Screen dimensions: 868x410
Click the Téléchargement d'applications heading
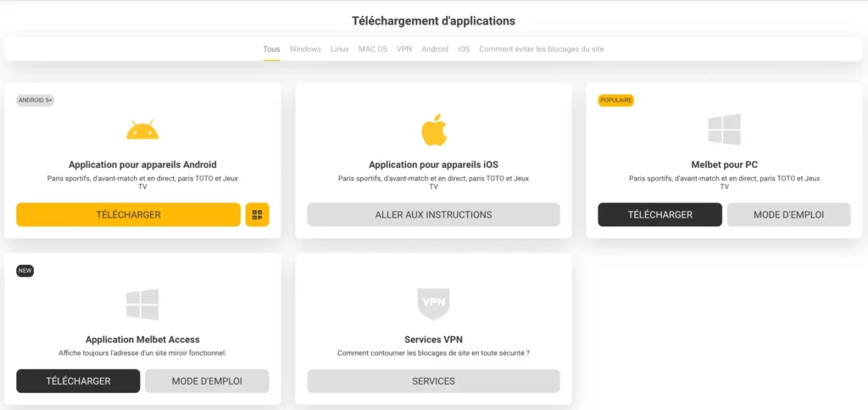433,21
